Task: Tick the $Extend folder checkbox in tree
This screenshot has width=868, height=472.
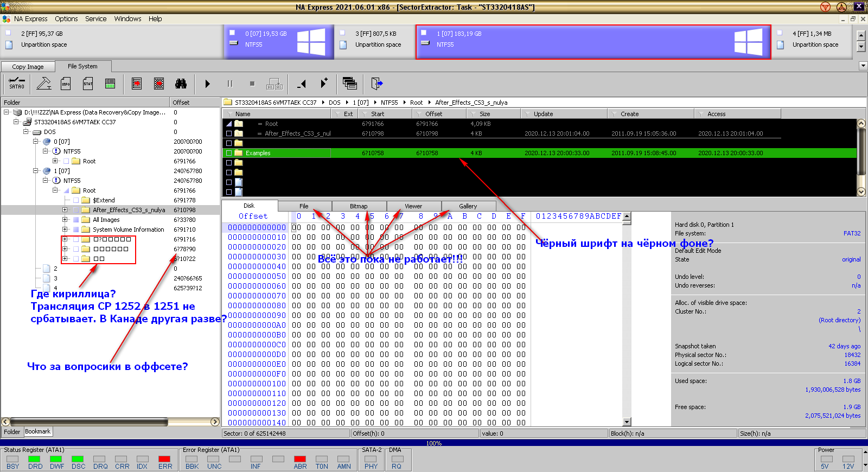Action: (76, 200)
